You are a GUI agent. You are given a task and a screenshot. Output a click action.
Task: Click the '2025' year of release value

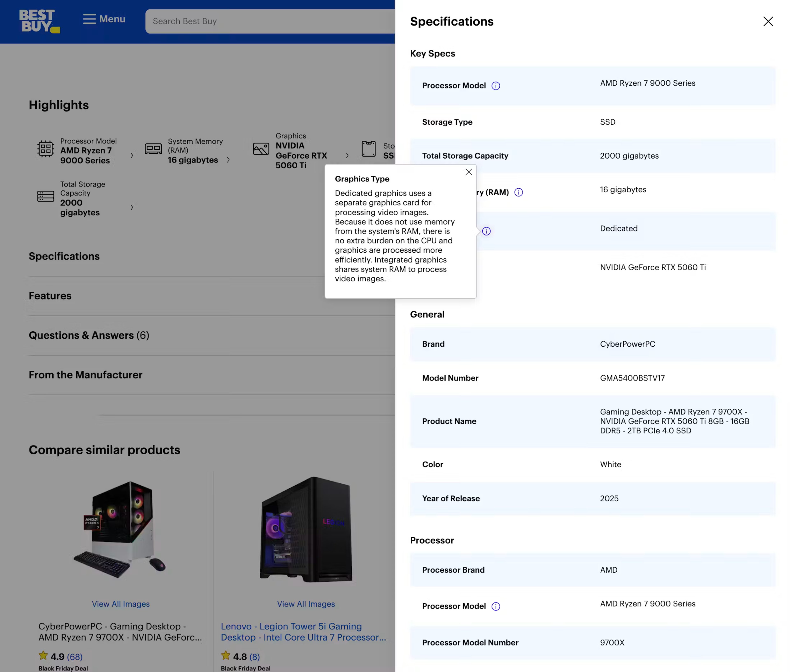pyautogui.click(x=609, y=498)
